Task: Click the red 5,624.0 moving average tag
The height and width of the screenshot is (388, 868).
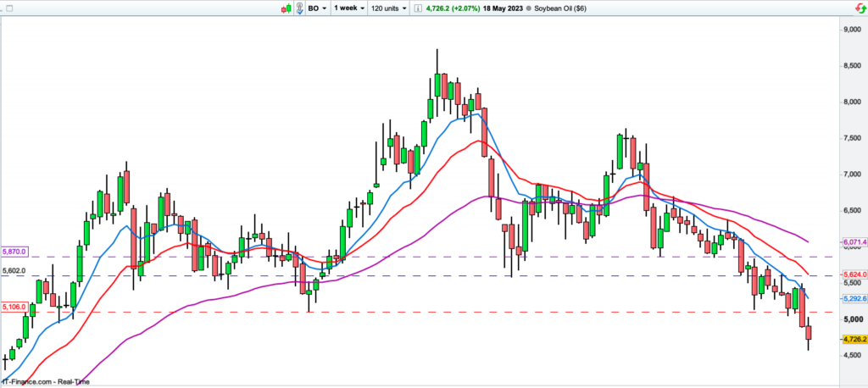Action: click(852, 275)
